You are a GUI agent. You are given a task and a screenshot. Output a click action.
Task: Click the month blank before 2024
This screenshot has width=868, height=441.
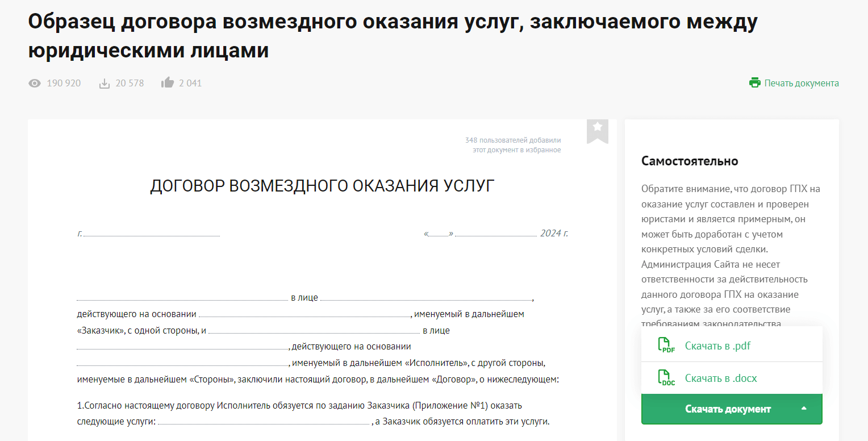click(x=496, y=234)
